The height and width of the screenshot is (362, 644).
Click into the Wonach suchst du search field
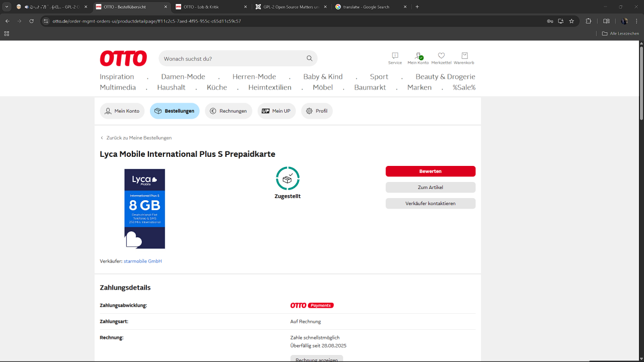pyautogui.click(x=231, y=59)
